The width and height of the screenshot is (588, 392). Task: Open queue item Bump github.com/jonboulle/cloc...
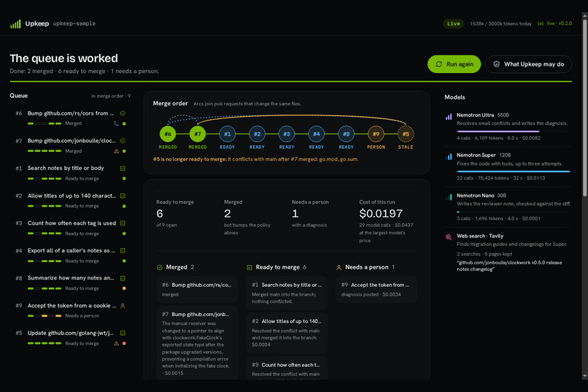(x=71, y=145)
